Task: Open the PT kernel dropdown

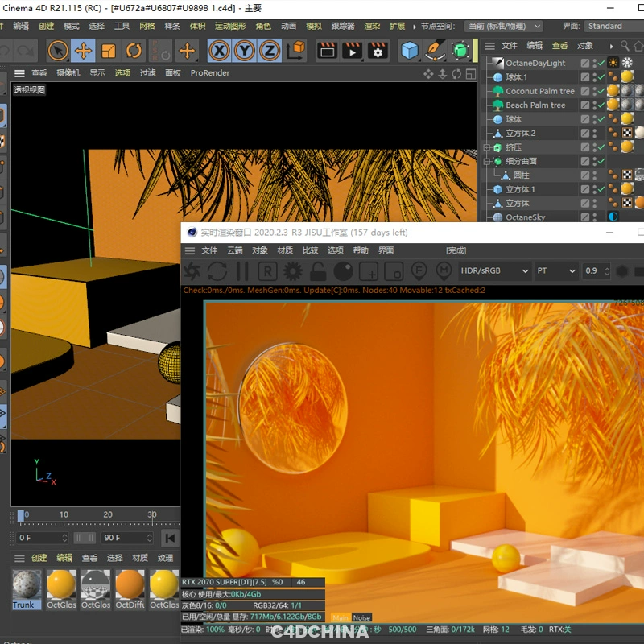Action: [556, 271]
